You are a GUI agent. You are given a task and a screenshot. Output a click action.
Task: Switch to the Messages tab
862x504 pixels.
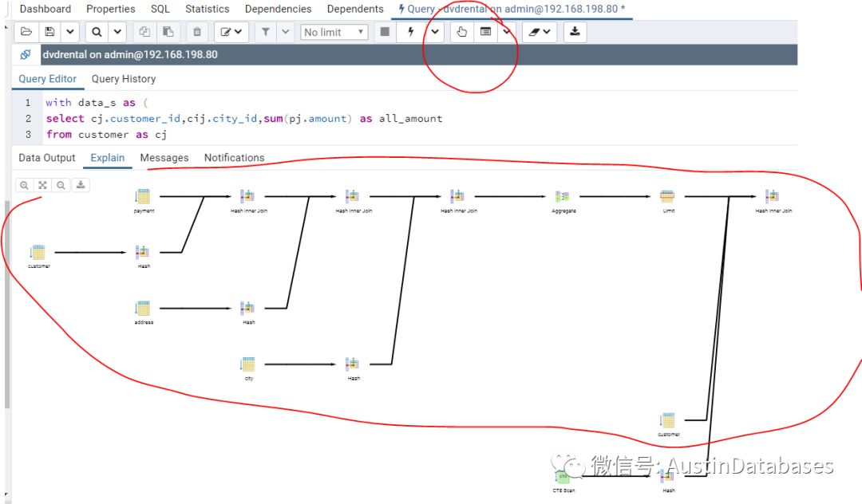pos(164,158)
